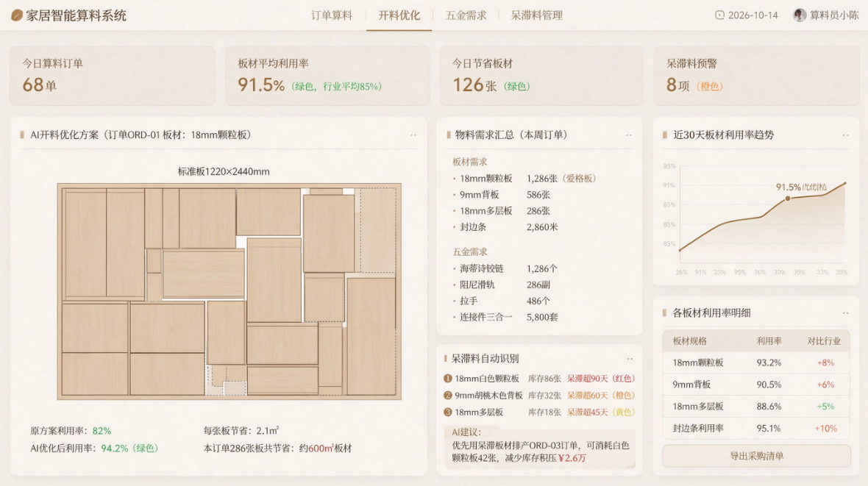Click the +10% industry comparison value
This screenshot has height=486, width=868.
pyautogui.click(x=825, y=429)
